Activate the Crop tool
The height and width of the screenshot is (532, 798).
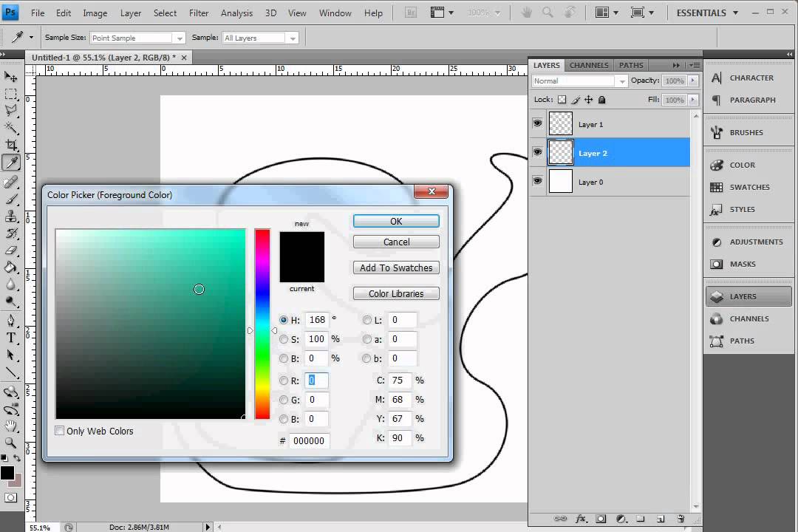(x=10, y=145)
